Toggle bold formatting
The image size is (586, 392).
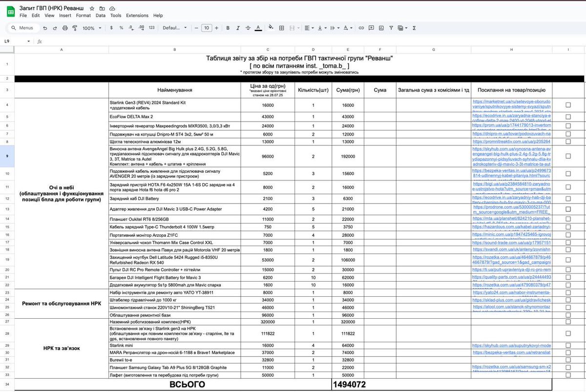(229, 28)
